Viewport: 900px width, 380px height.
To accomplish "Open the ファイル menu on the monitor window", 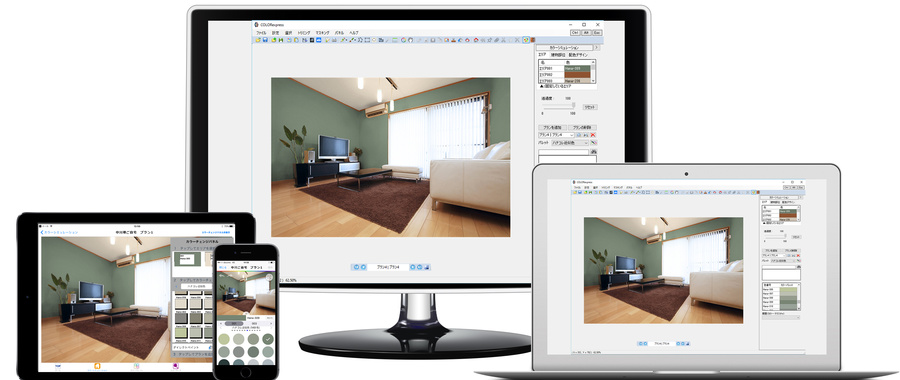I will [x=261, y=33].
